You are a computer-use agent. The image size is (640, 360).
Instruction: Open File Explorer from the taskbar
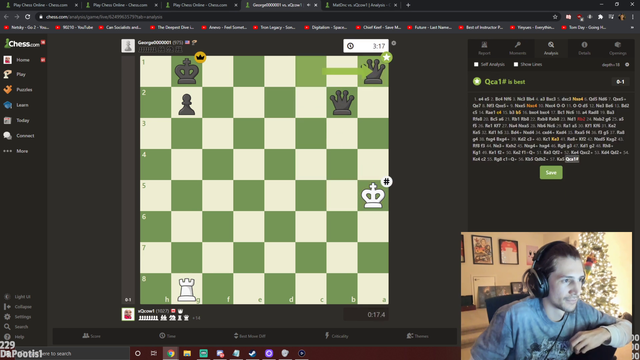click(187, 353)
